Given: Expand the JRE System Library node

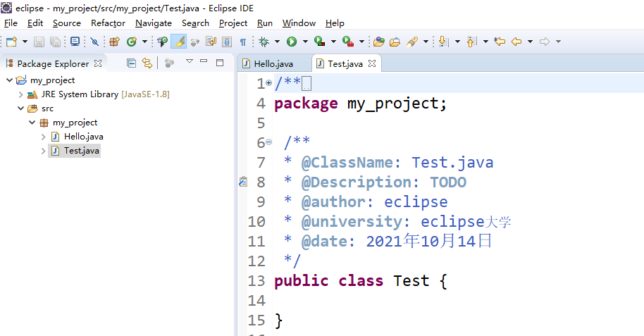Looking at the screenshot, I should pyautogui.click(x=20, y=94).
